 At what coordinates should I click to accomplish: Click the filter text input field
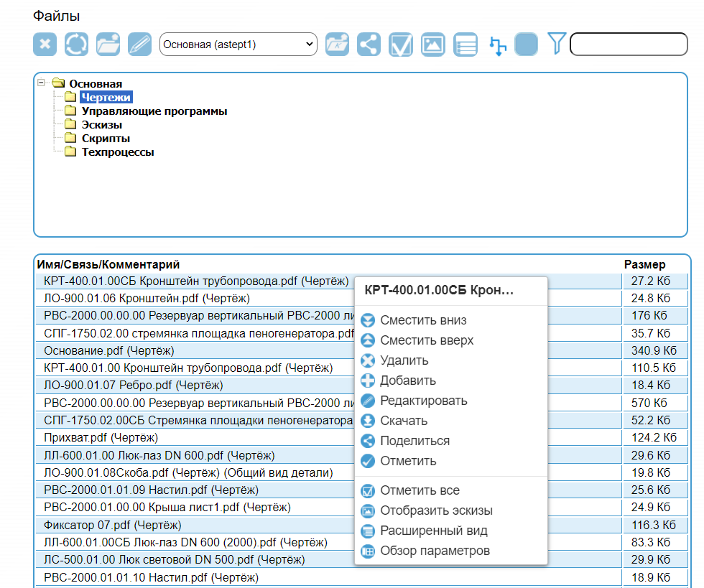click(x=628, y=44)
